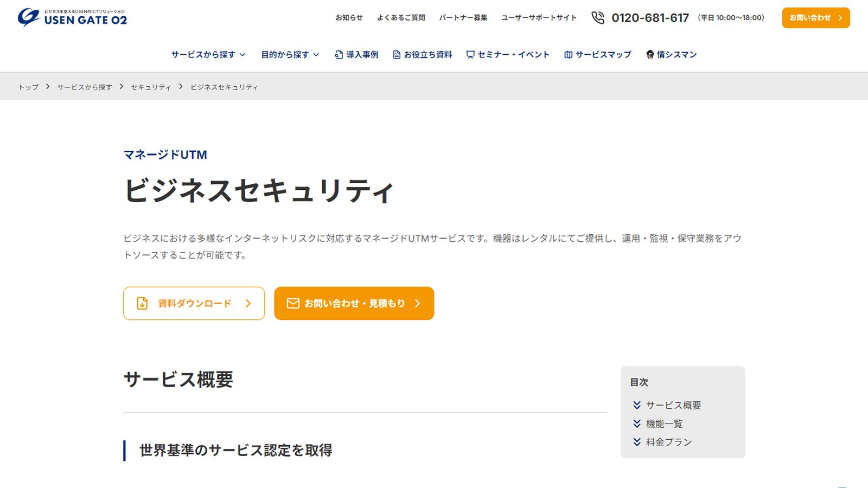The height and width of the screenshot is (488, 868).
Task: Jump to サービス概要 from the 目次
Action: pyautogui.click(x=674, y=406)
